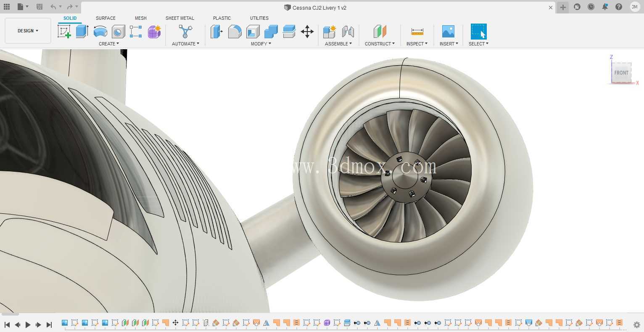Select the blue Offset Face feature in timeline

(347, 323)
